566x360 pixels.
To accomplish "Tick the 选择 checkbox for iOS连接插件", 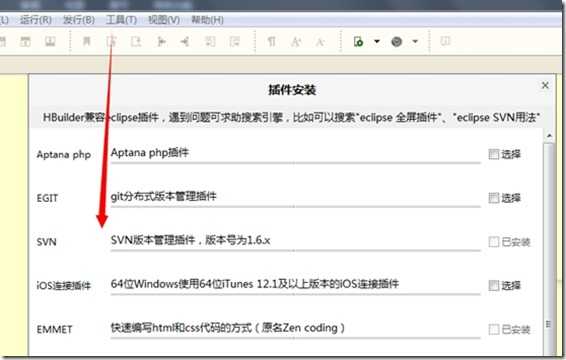I will pos(493,286).
